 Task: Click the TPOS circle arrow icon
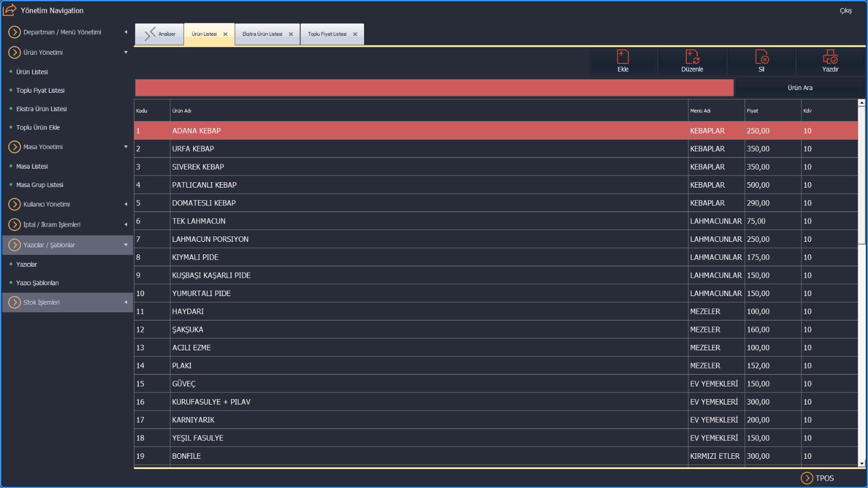click(807, 478)
